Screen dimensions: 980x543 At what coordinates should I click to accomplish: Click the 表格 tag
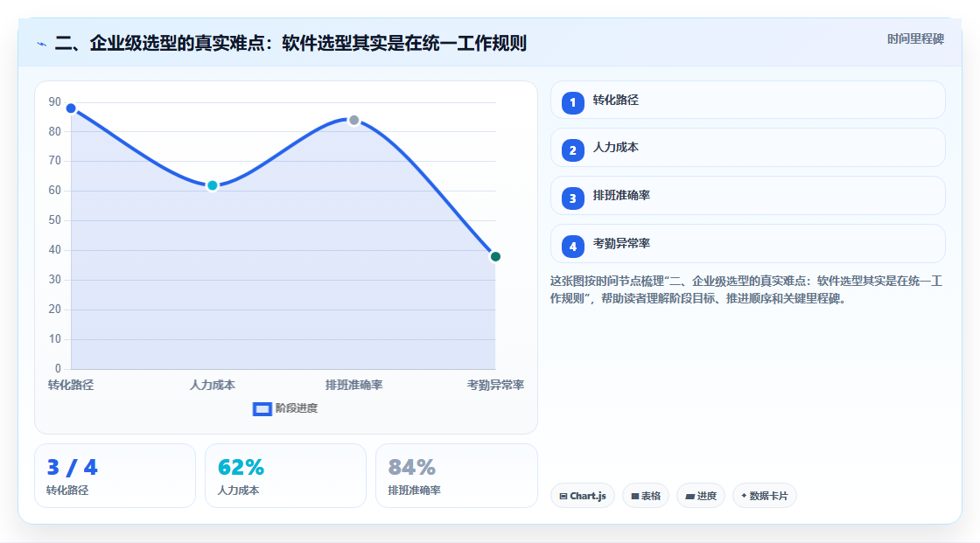point(646,496)
